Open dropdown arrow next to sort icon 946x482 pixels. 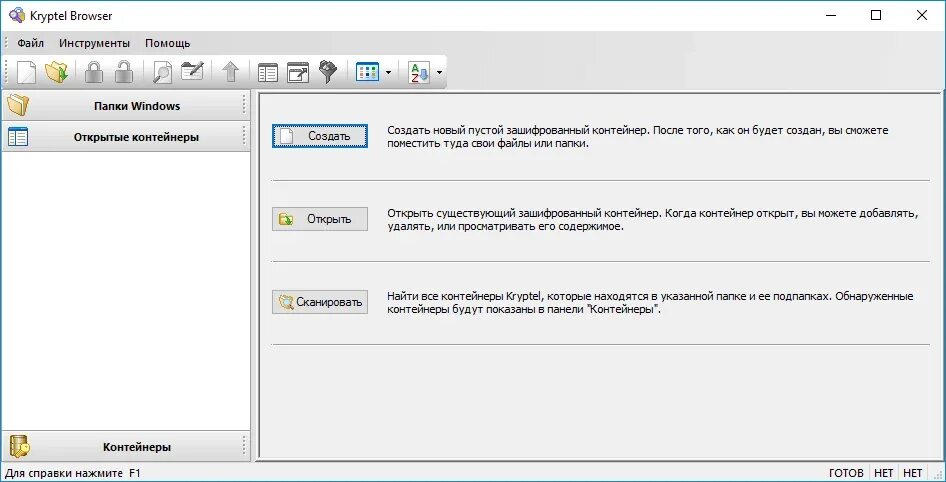pyautogui.click(x=439, y=73)
